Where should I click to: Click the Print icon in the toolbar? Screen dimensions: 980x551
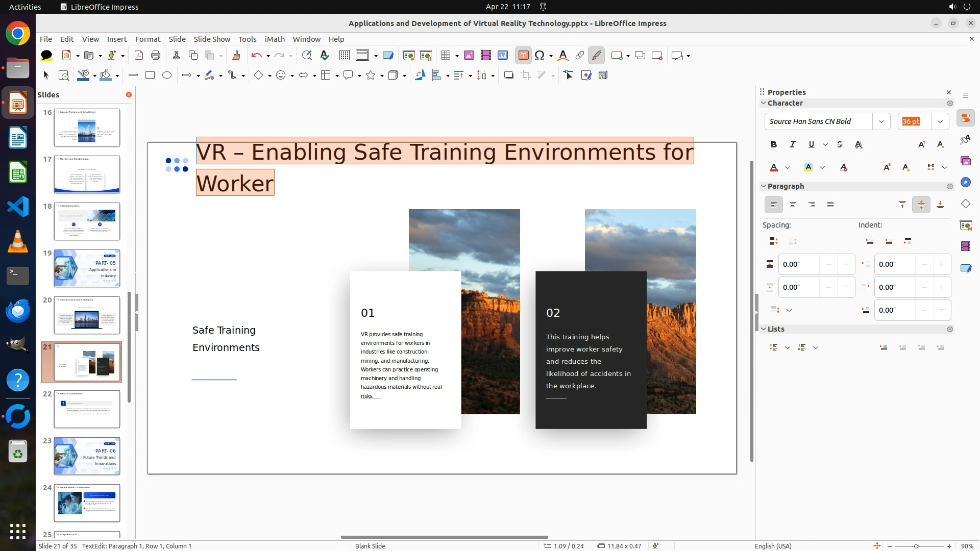(156, 56)
